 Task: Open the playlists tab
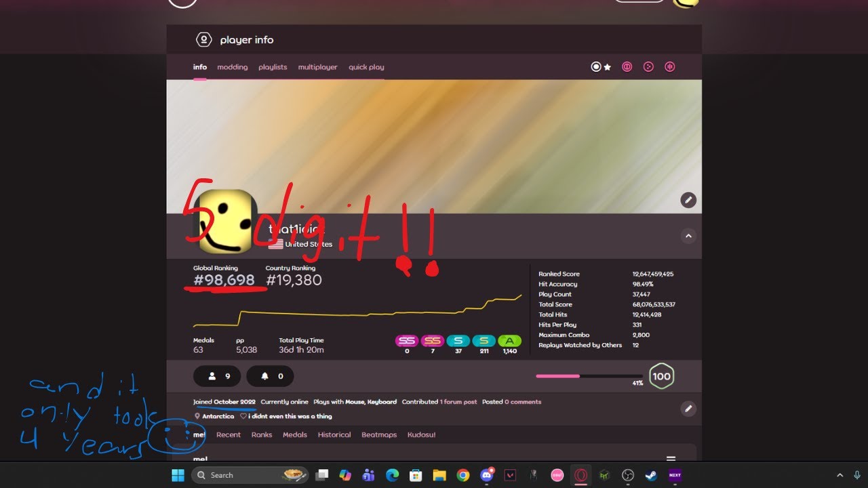[x=273, y=67]
